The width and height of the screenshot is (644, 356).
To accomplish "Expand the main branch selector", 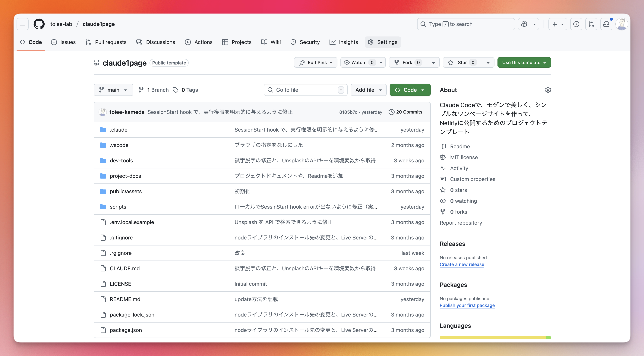I will pyautogui.click(x=113, y=90).
